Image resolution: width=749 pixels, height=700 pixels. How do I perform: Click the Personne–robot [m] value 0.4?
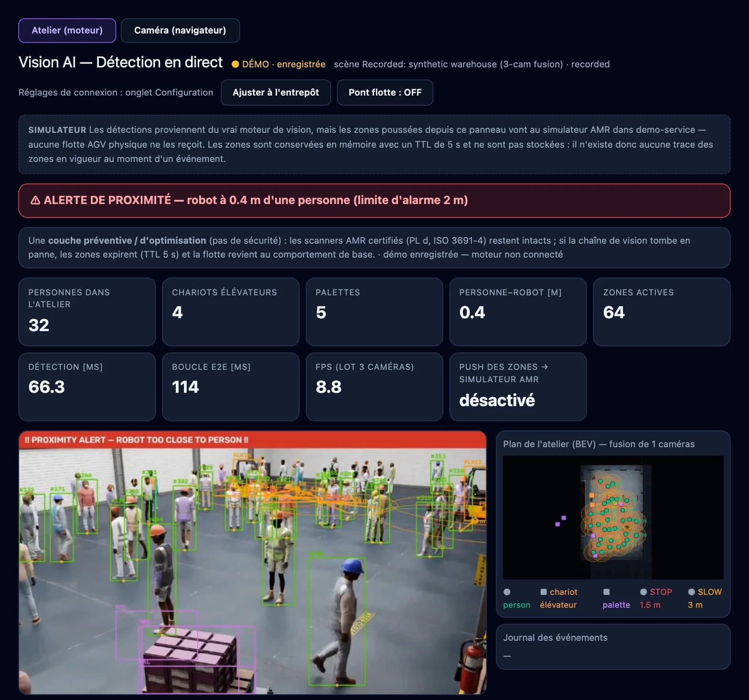(x=472, y=312)
